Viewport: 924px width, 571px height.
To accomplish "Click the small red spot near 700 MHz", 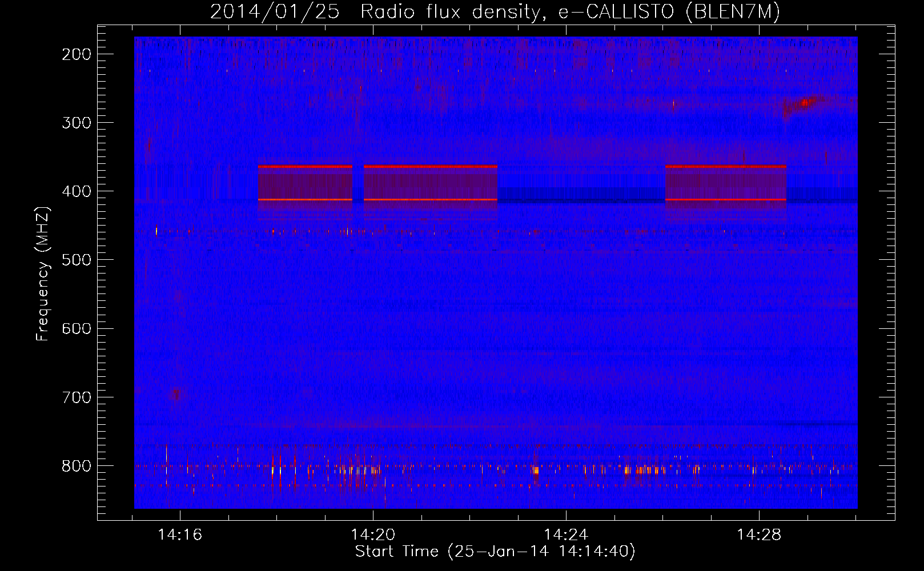I will 175,394.
